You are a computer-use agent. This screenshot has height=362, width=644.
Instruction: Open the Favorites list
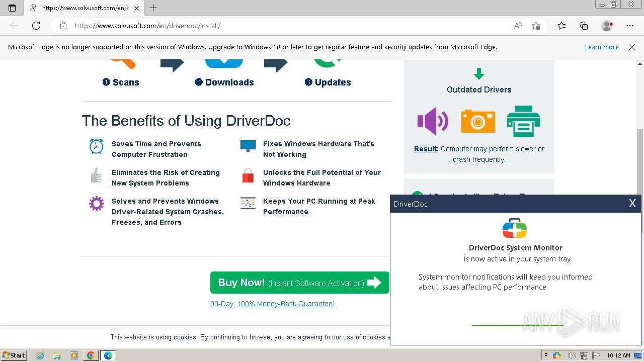tap(561, 26)
